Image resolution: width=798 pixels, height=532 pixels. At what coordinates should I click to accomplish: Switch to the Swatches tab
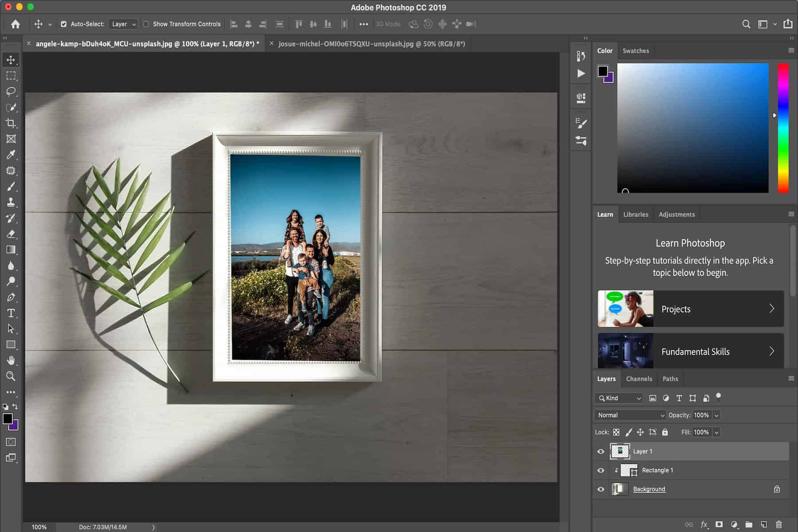click(635, 51)
